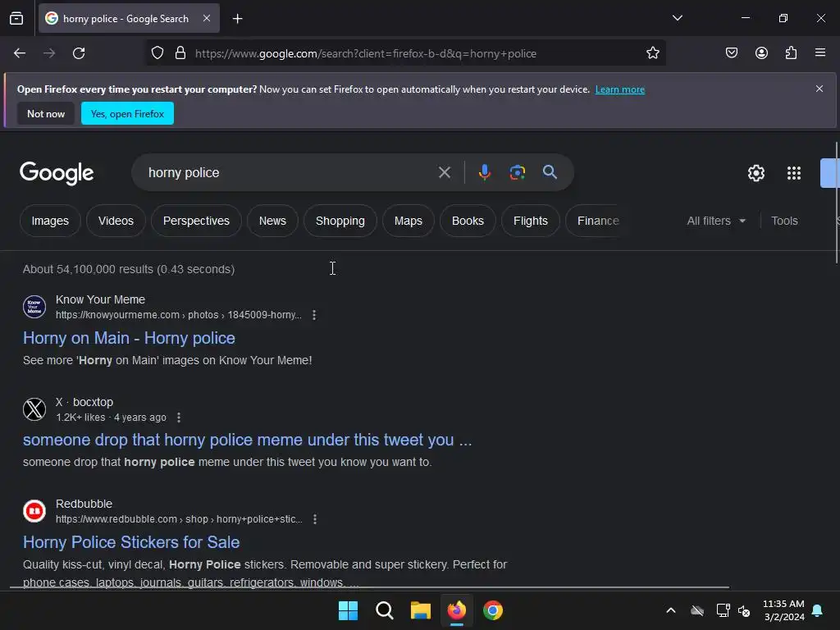Reload the current page
Image resolution: width=840 pixels, height=630 pixels.
point(79,53)
